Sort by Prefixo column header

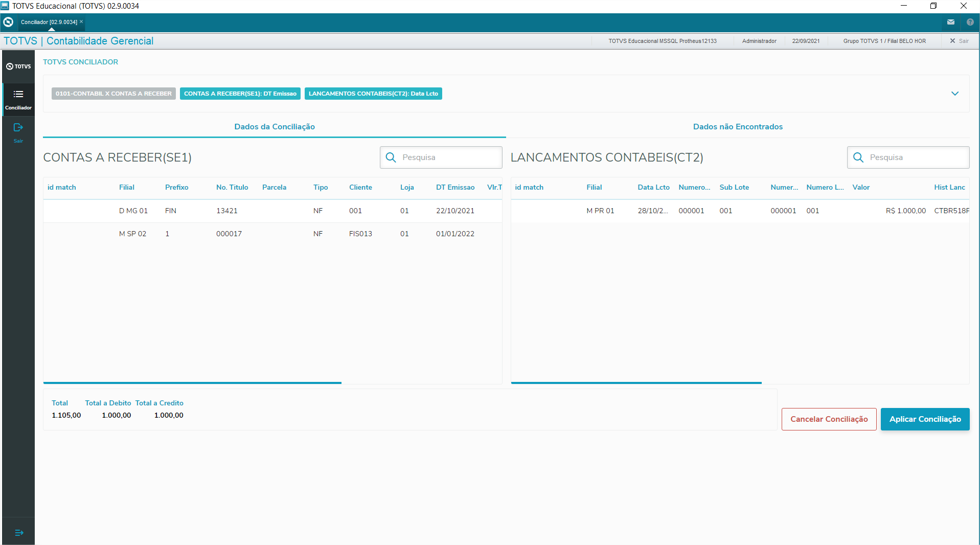[176, 187]
